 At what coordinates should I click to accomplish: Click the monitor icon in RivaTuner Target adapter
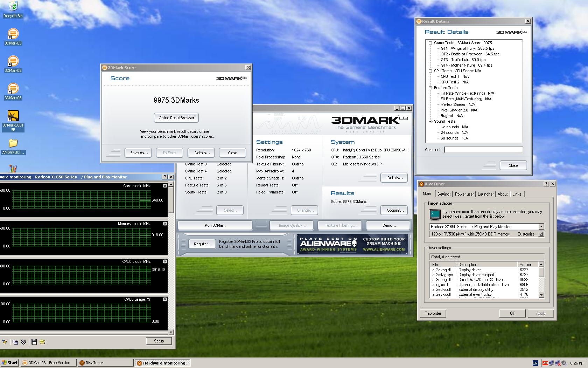coord(435,214)
